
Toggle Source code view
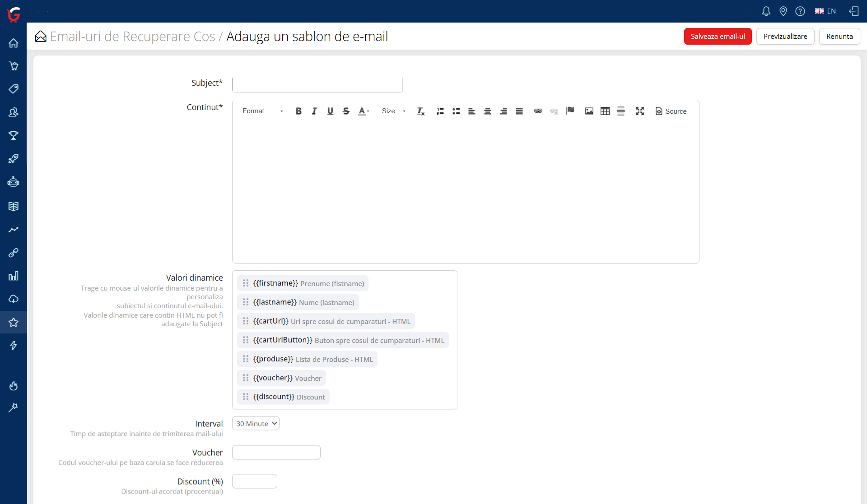(671, 111)
